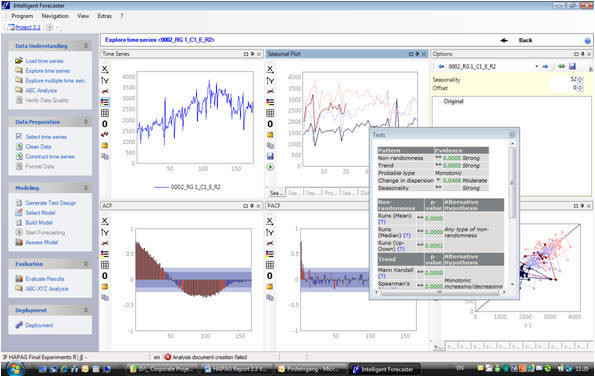The image size is (595, 377).
Task: Open the Extras menu
Action: coord(105,16)
